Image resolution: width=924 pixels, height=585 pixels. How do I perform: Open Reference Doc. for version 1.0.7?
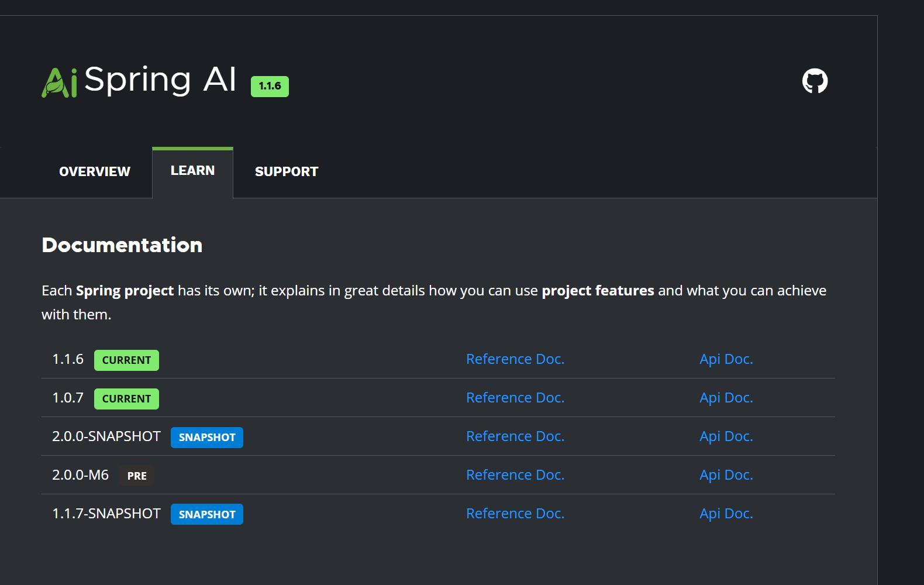[x=515, y=398]
